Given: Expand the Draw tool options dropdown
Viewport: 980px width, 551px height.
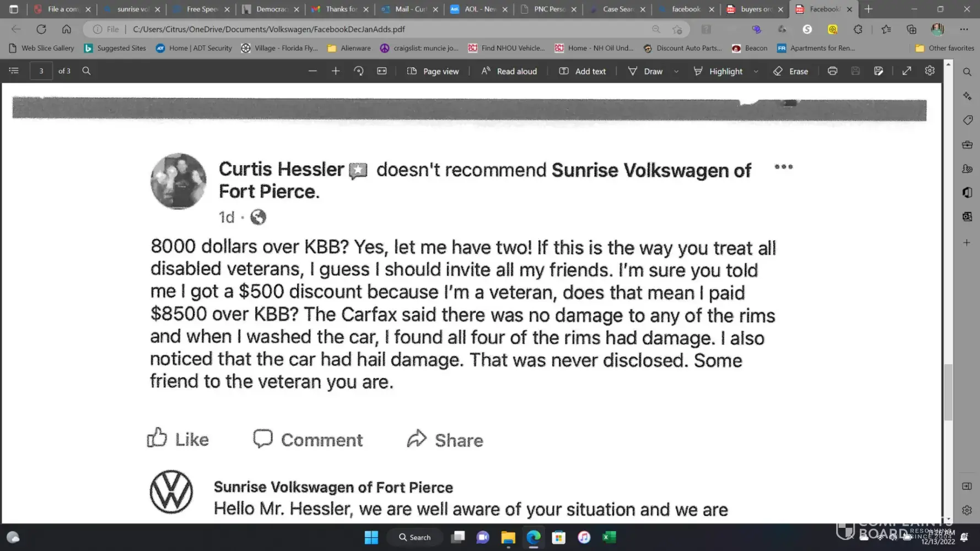Looking at the screenshot, I should point(676,72).
